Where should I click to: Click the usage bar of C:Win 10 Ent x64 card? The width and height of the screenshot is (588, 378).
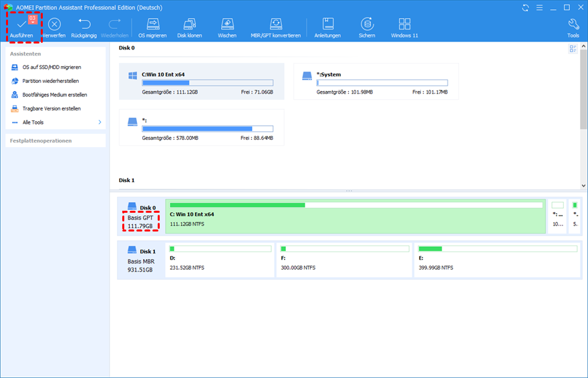click(207, 83)
